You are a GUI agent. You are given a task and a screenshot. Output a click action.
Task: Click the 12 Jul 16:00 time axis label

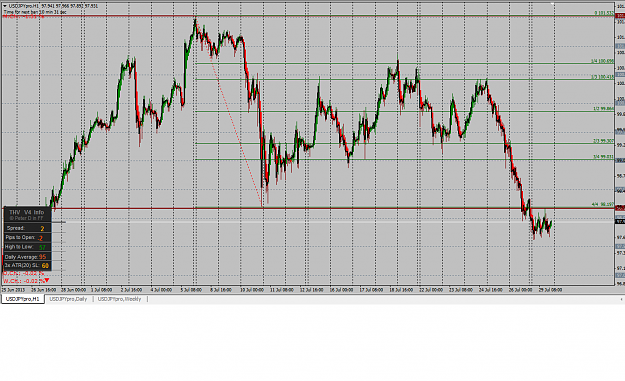(x=311, y=290)
